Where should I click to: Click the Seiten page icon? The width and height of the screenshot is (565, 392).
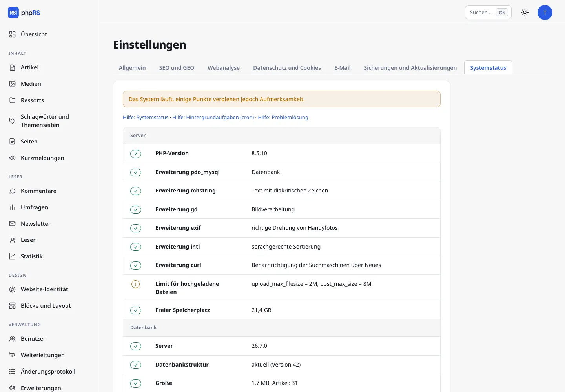13,142
